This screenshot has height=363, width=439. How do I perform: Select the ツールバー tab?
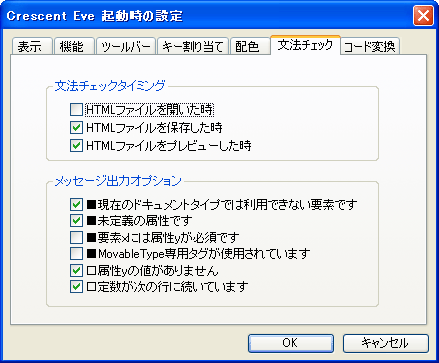click(126, 46)
